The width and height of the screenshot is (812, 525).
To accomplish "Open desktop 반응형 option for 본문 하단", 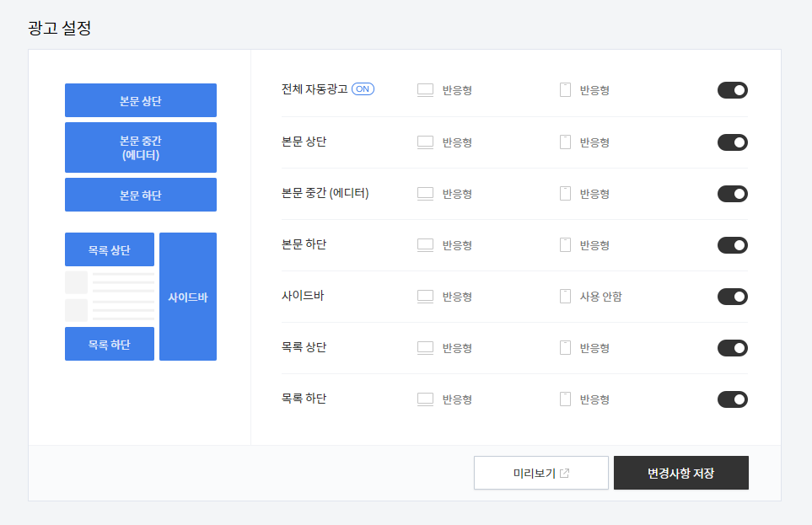I will [457, 245].
